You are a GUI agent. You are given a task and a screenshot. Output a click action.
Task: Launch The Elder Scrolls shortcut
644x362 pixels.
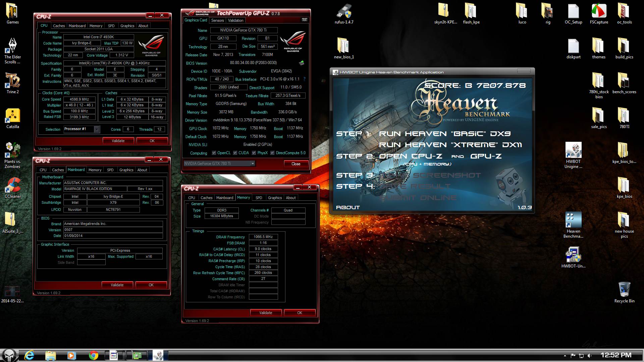pos(12,50)
